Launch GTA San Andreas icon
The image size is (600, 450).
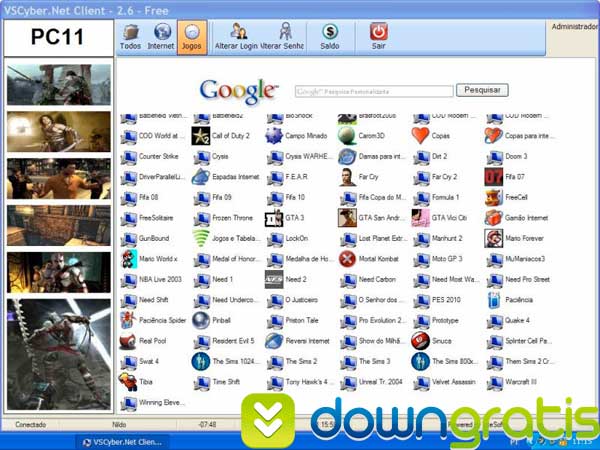tap(347, 218)
